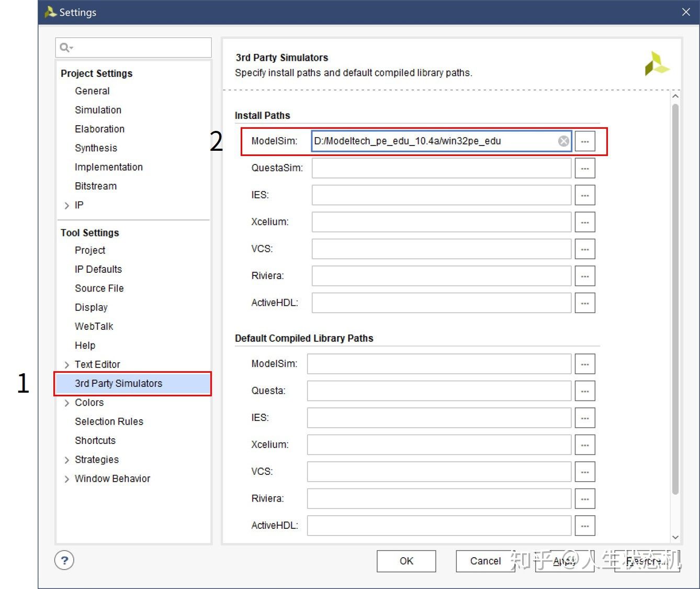Close the Settings dialog

click(x=686, y=12)
